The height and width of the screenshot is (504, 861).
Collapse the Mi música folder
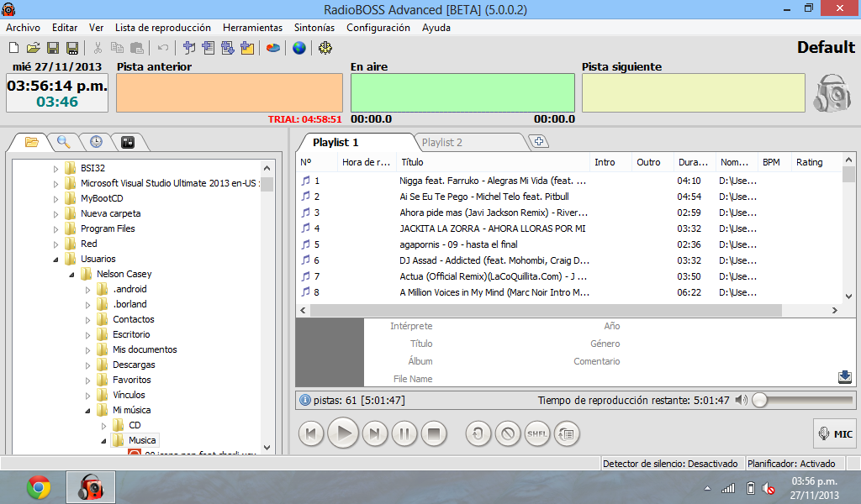(x=87, y=411)
